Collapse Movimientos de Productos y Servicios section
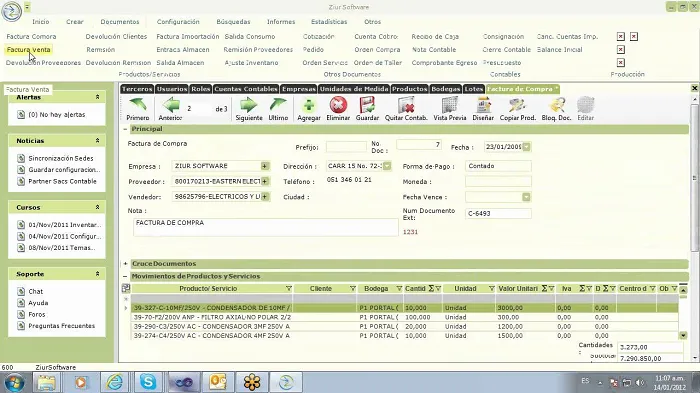Viewport: 700px width, 393px height. point(125,276)
